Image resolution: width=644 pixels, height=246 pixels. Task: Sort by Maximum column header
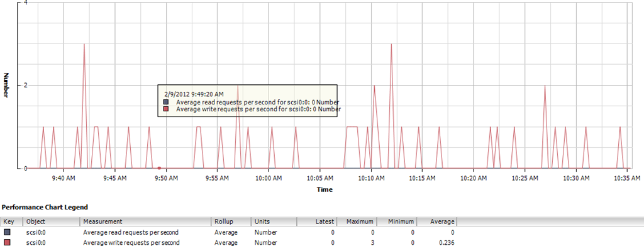pyautogui.click(x=357, y=221)
